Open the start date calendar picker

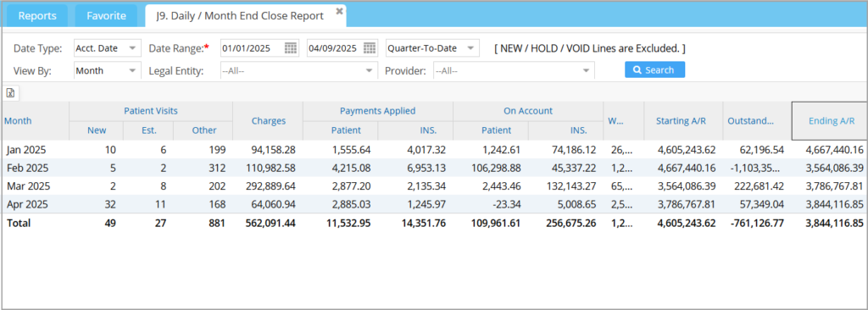click(x=291, y=48)
